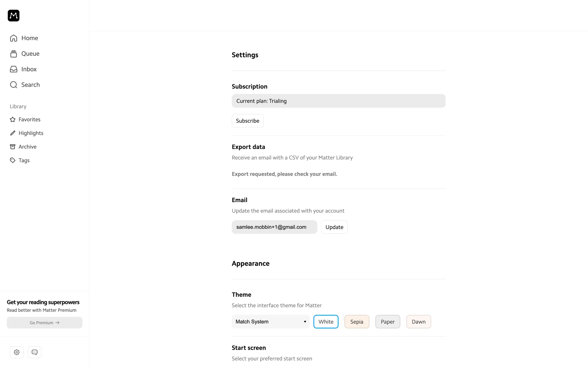The image size is (588, 368).
Task: Click the Favorites star icon
Action: [13, 120]
